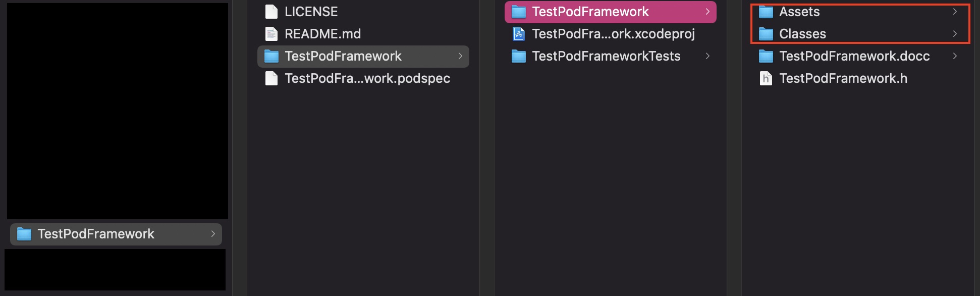The height and width of the screenshot is (296, 980).
Task: Click the README.md document icon
Action: click(271, 34)
